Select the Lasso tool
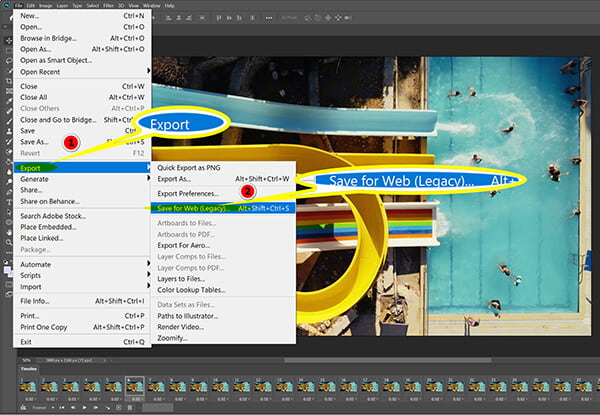This screenshot has height=415, width=600. [8, 60]
